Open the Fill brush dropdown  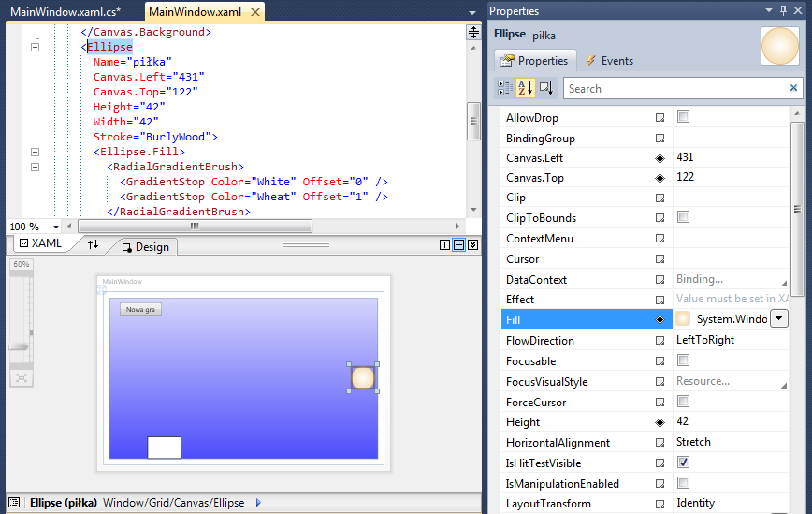tap(779, 318)
